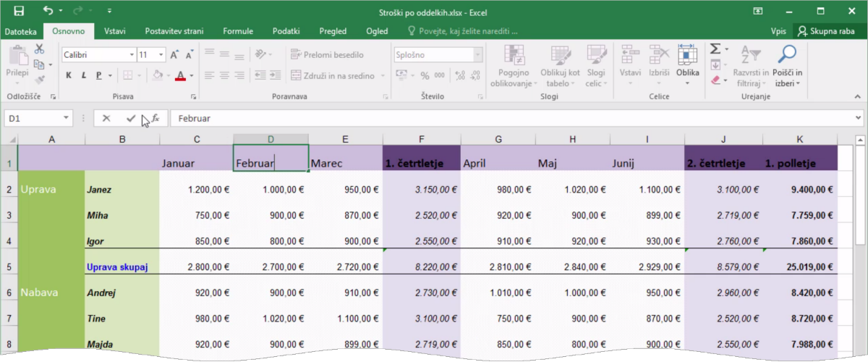Image resolution: width=868 pixels, height=362 pixels.
Task: Switch to the Ogled tab
Action: (x=377, y=31)
